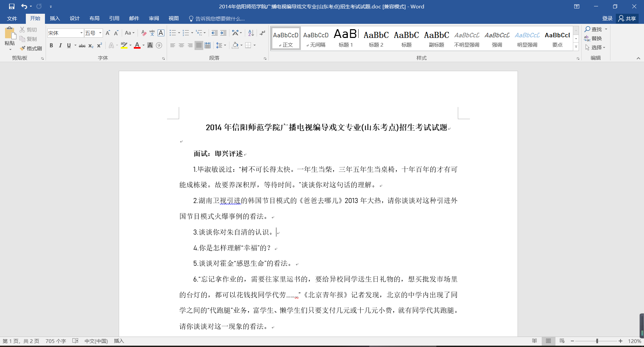644x347 pixels.
Task: Toggle Italic formatting
Action: [x=60, y=45]
